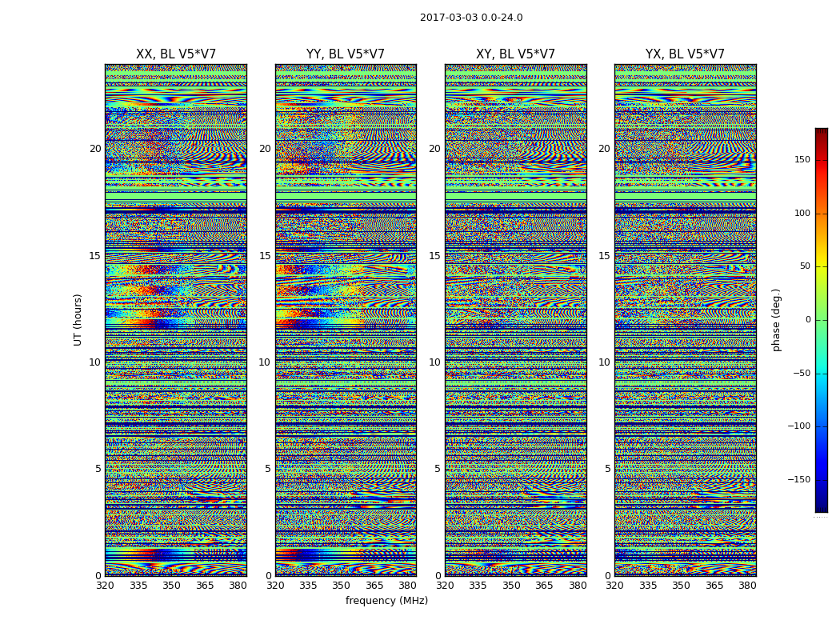Click the phase colorbar gradient
Screen dimensions: 840x640
(x=822, y=320)
